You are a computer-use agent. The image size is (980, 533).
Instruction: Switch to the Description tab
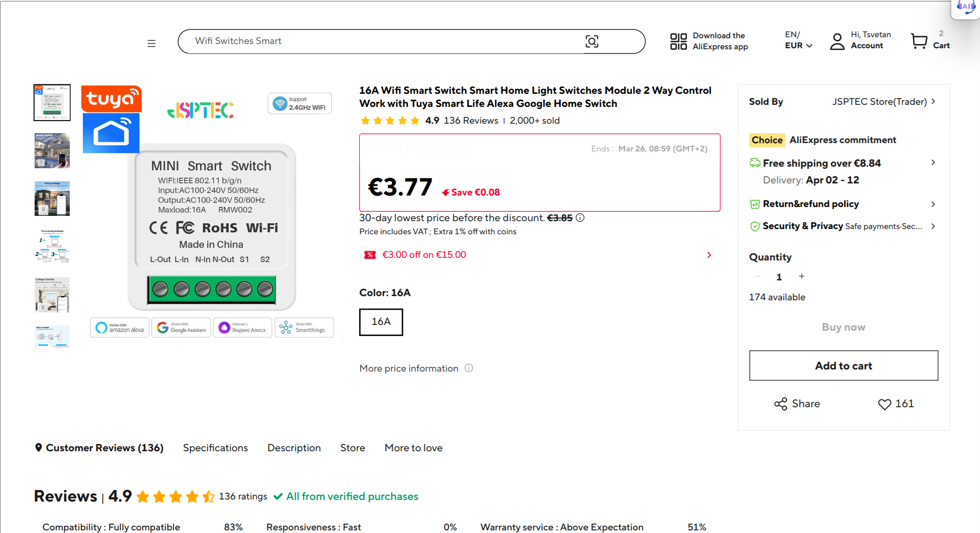click(x=294, y=448)
